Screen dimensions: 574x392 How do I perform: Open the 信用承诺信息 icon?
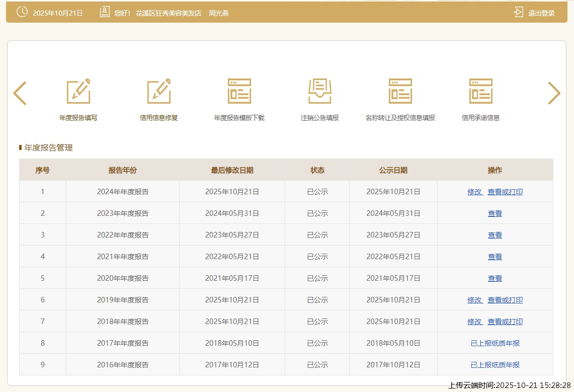481,92
